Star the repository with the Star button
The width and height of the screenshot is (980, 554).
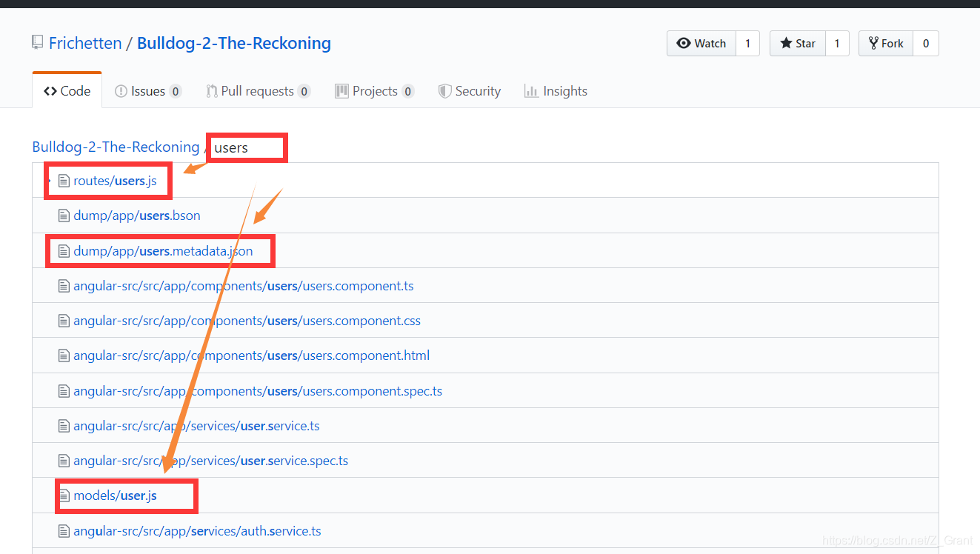(x=798, y=44)
